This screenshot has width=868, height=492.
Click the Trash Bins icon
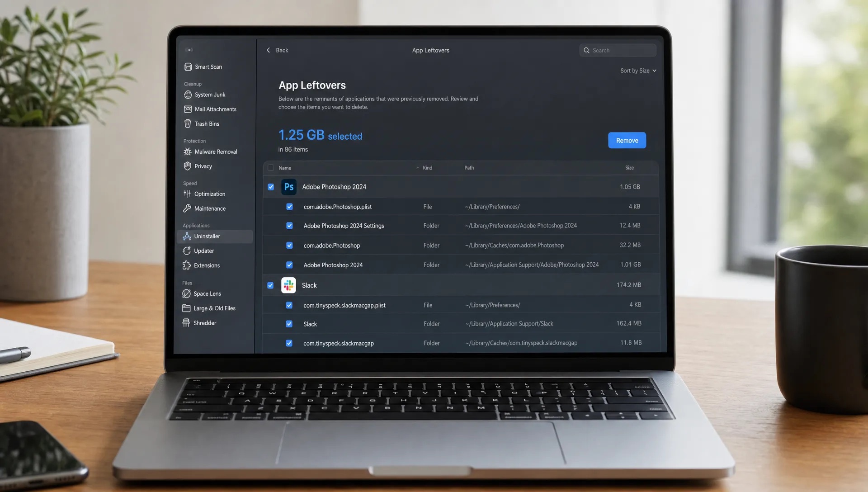coord(188,123)
